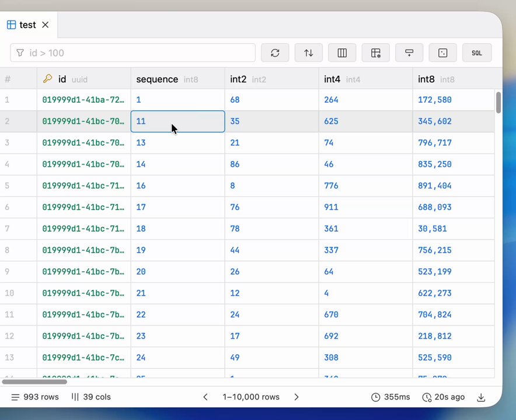Image resolution: width=516 pixels, height=420 pixels.
Task: Click the horizontal scrollbar thumb
Action: pyautogui.click(x=34, y=381)
